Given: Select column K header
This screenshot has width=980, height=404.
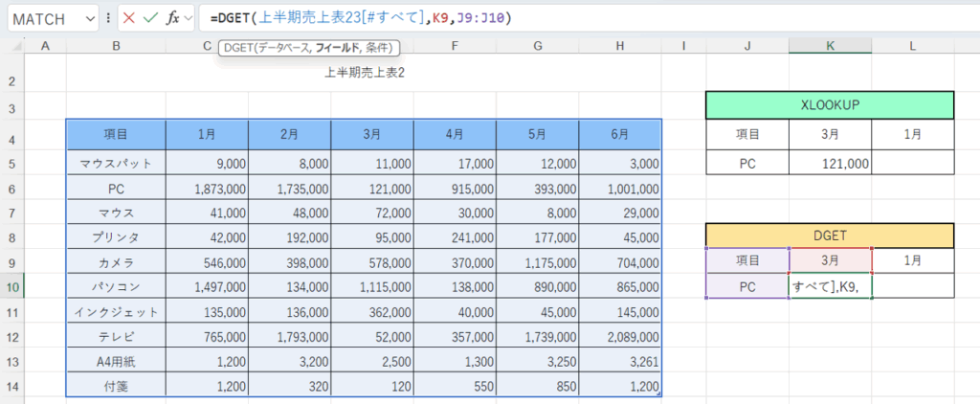Looking at the screenshot, I should (x=830, y=46).
